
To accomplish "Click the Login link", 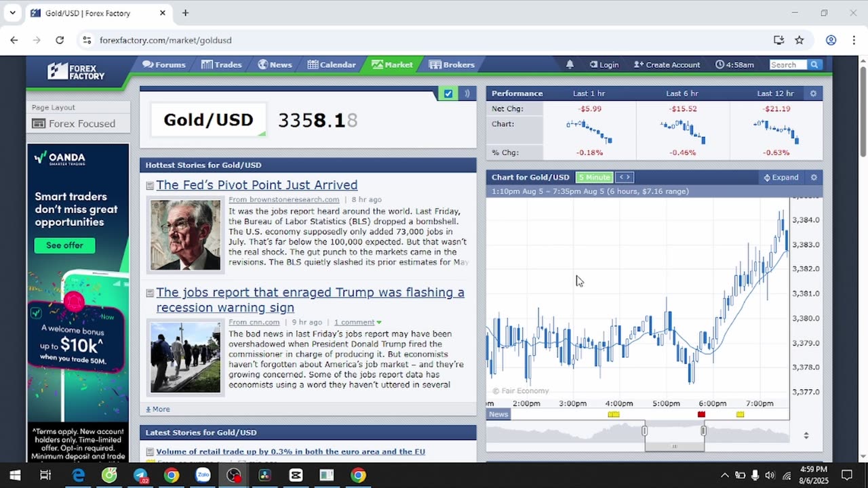I will (x=604, y=64).
